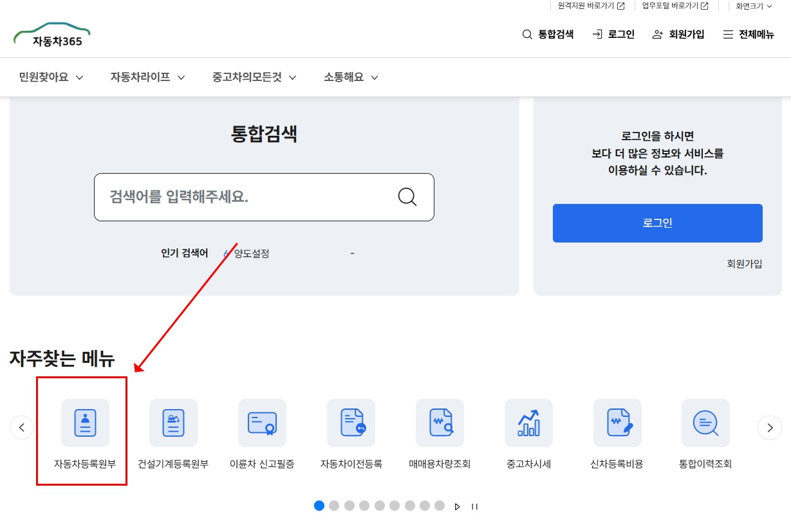Viewport: 791px width, 532px height.
Task: Select the 건설기계등록원부 icon
Action: (x=173, y=423)
